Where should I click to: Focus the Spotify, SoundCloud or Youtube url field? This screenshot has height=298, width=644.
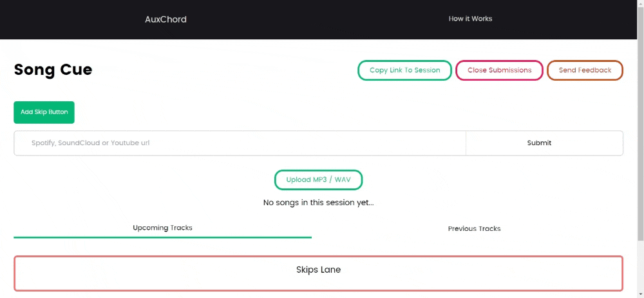tap(240, 143)
